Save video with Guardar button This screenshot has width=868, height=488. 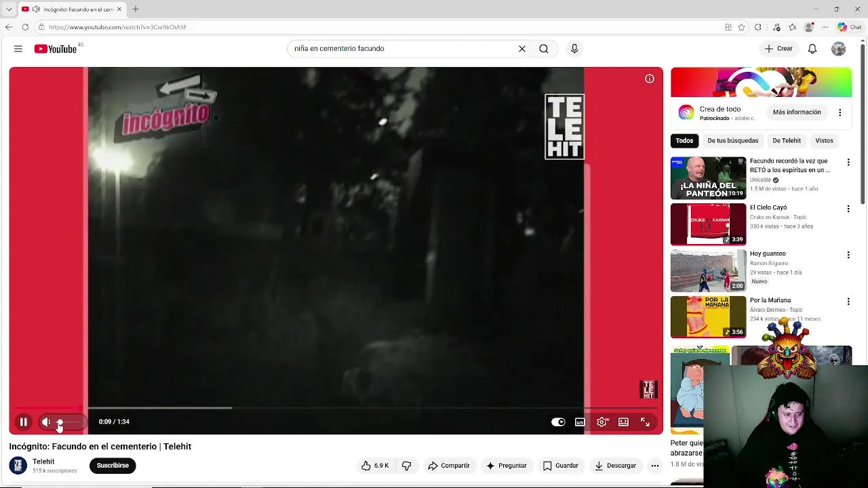[x=561, y=466]
